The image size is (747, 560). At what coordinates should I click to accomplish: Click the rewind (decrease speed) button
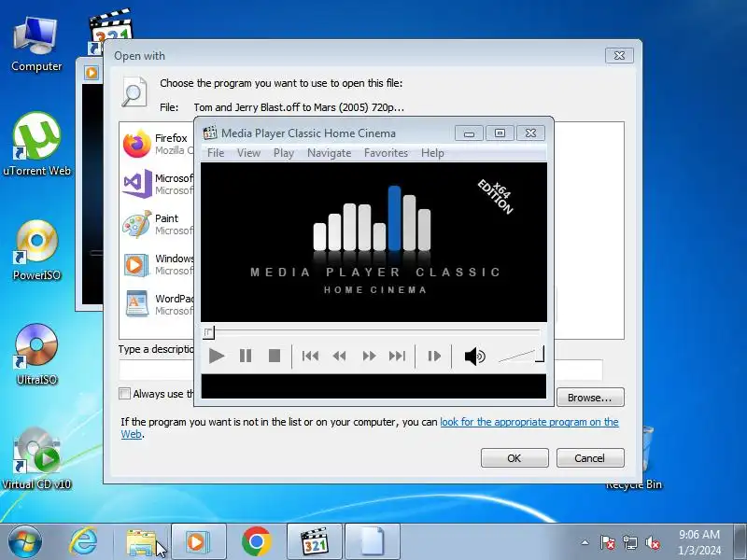(339, 356)
